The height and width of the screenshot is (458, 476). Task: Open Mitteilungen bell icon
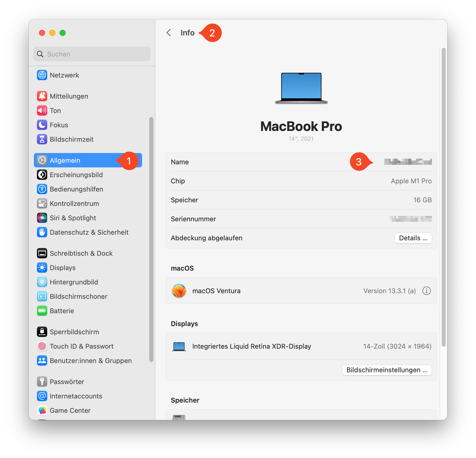coord(42,96)
